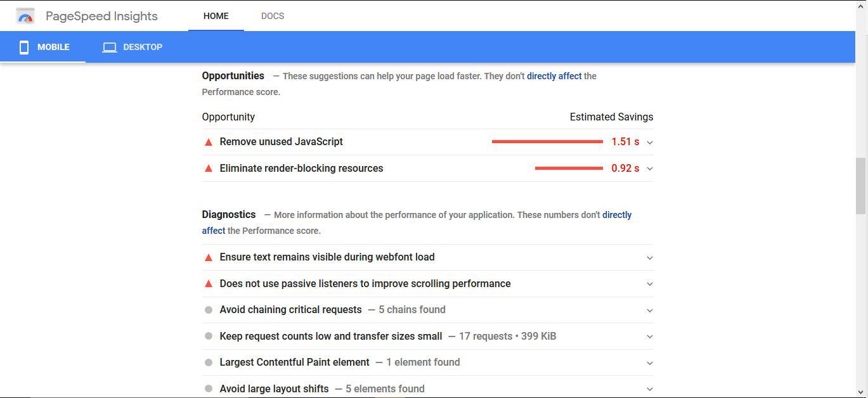868x398 pixels.
Task: Click the scrollbar down arrow
Action: 861,392
